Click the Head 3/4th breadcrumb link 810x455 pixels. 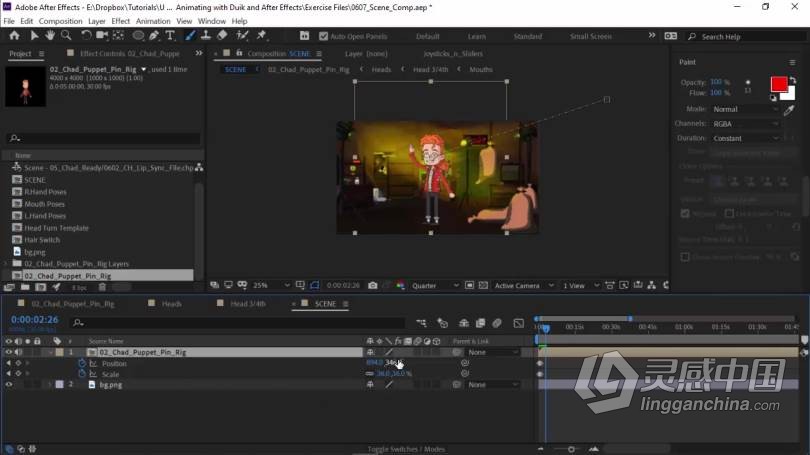pos(430,69)
